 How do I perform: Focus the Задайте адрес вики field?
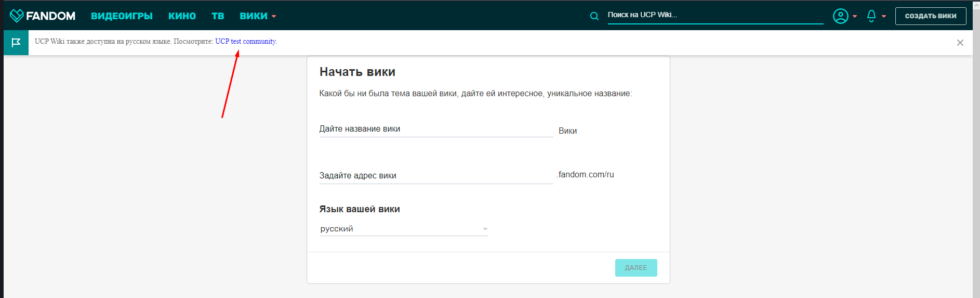(436, 176)
